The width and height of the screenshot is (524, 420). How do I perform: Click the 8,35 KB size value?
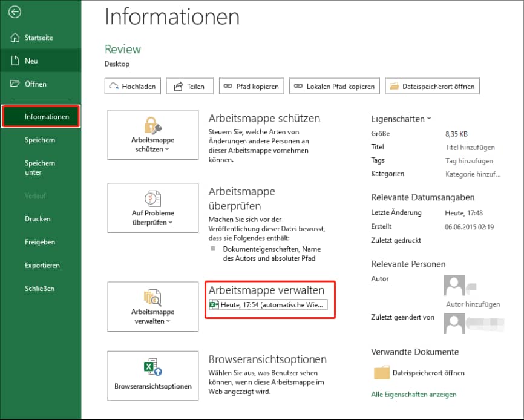(456, 134)
